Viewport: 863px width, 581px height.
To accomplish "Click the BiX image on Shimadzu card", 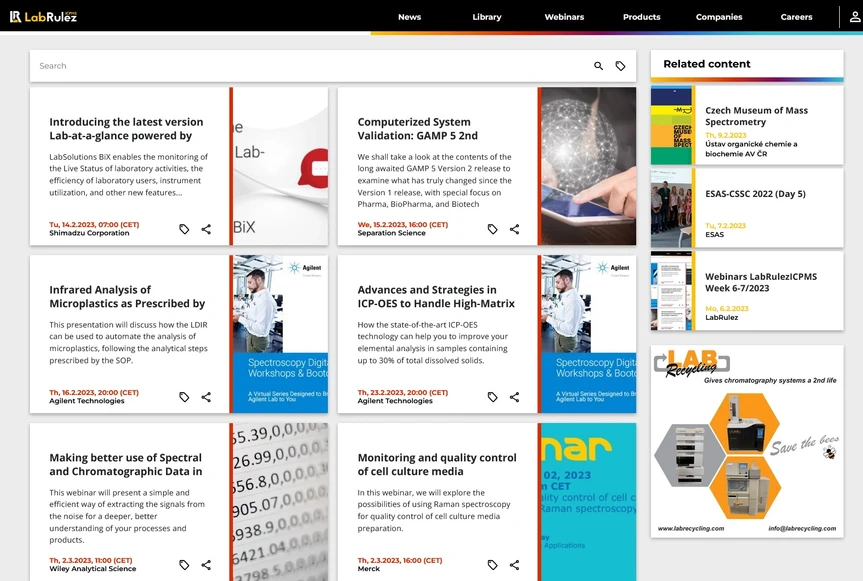I will pos(280,166).
